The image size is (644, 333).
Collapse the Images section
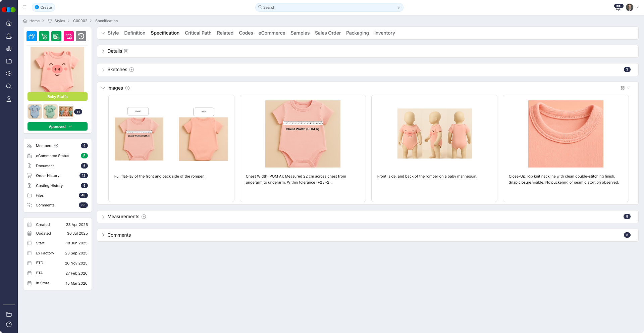(x=103, y=88)
